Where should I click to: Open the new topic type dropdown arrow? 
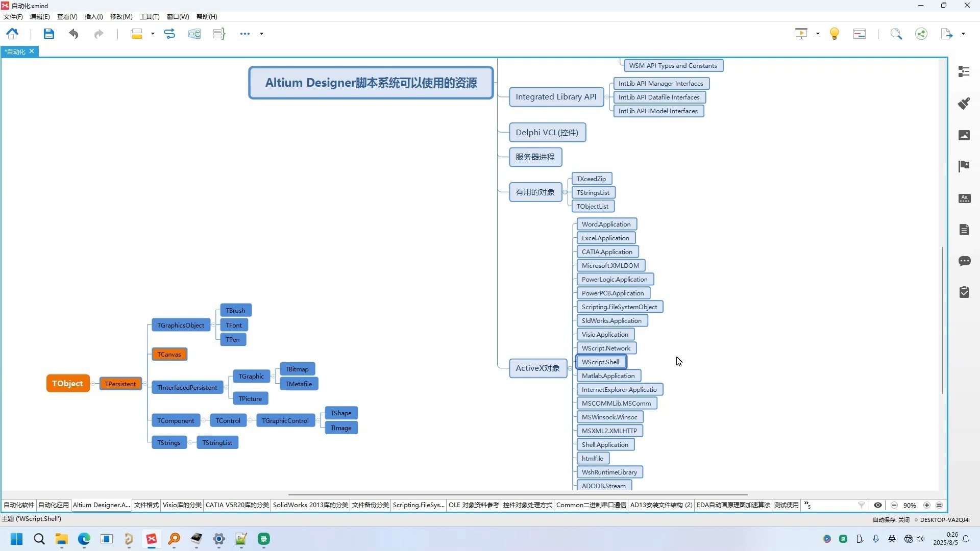153,34
